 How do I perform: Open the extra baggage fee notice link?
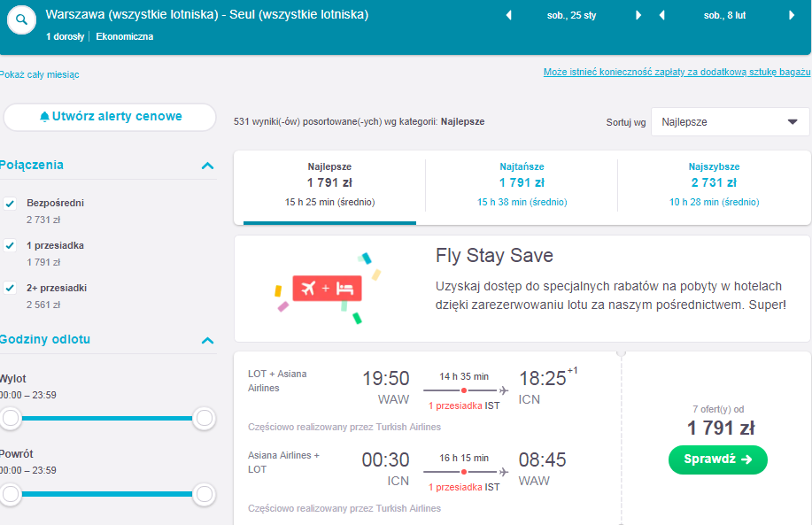point(677,72)
